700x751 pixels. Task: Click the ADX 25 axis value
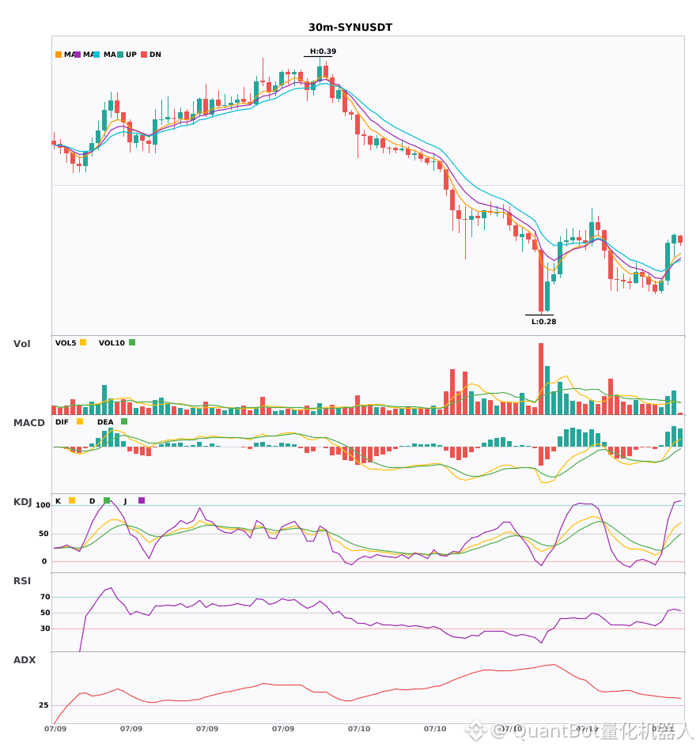pyautogui.click(x=44, y=705)
